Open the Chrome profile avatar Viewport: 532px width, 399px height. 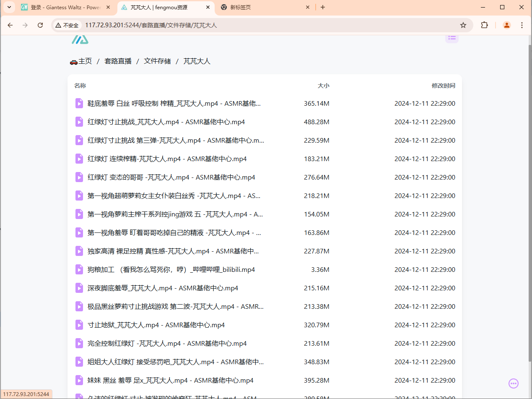click(x=506, y=25)
